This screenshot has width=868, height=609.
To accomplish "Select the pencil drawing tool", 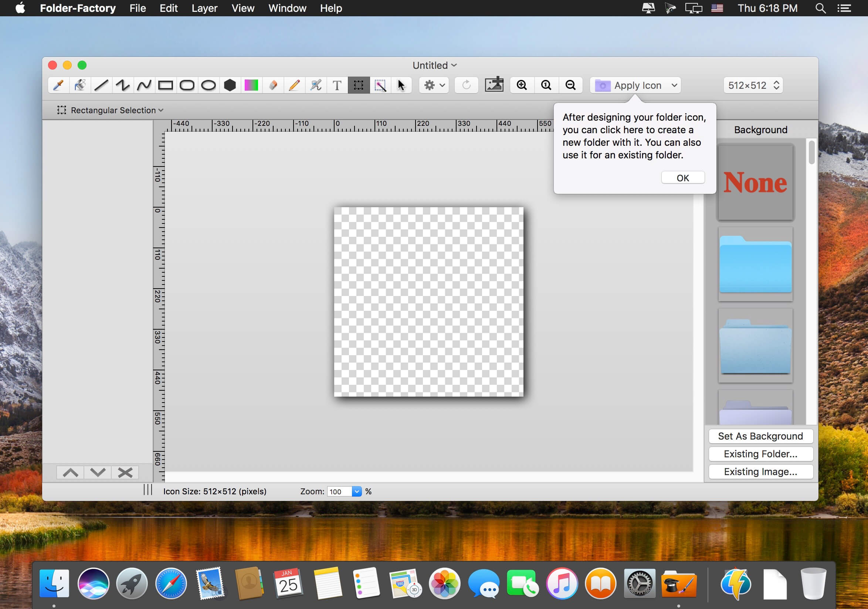I will tap(294, 85).
